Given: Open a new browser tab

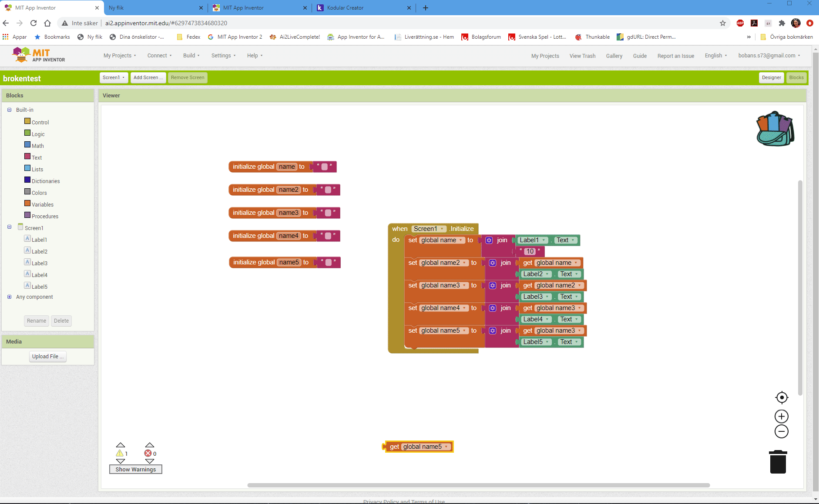Looking at the screenshot, I should tap(426, 8).
